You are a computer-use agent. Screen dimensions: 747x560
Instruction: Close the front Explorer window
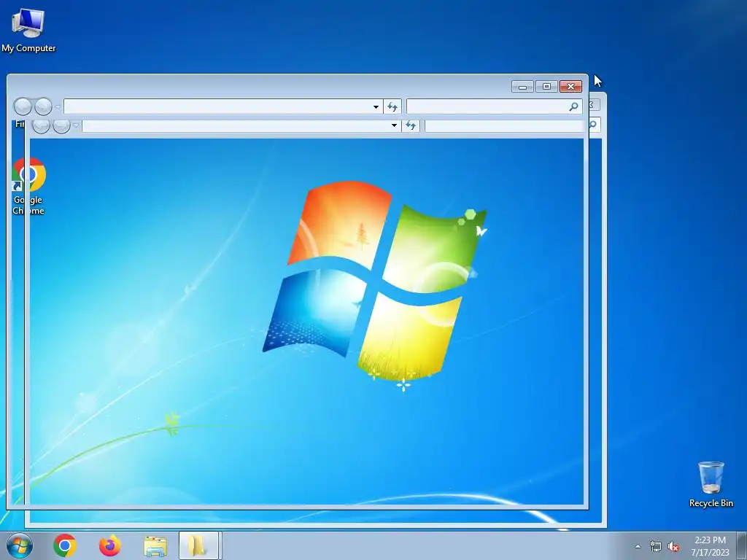[x=570, y=87]
